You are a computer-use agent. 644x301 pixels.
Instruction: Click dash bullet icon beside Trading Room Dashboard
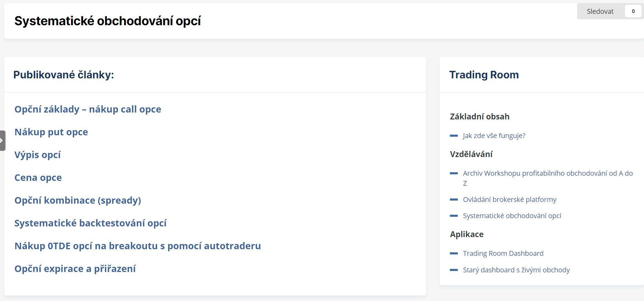click(x=454, y=253)
